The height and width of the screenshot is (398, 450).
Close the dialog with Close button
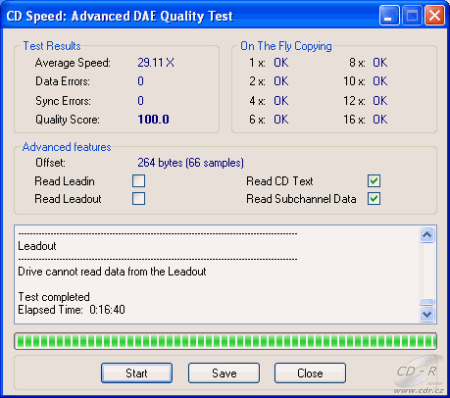[310, 373]
